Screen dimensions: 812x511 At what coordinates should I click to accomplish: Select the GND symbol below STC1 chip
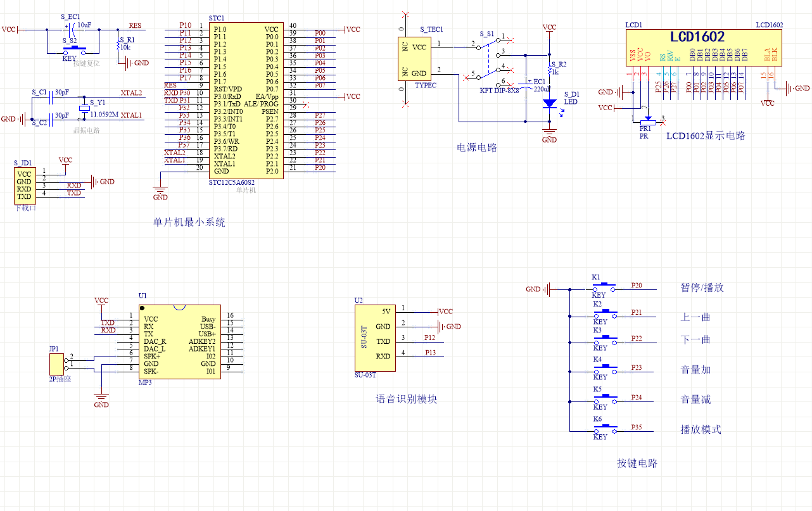[160, 193]
